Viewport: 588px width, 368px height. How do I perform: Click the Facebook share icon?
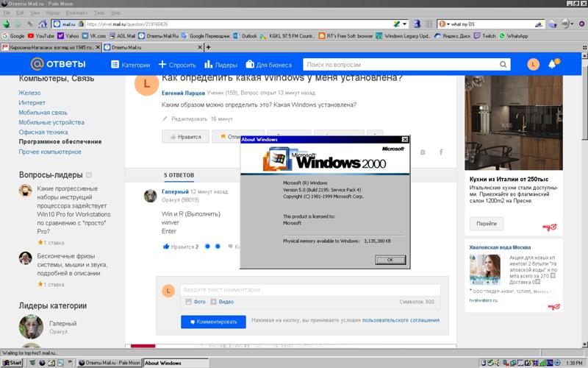click(441, 152)
